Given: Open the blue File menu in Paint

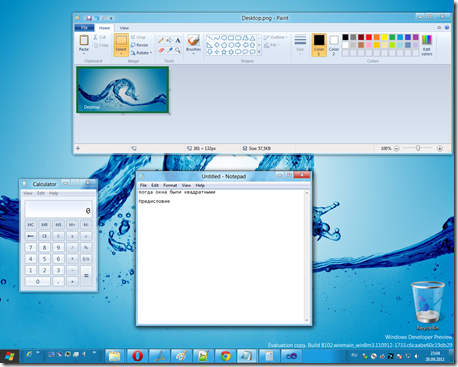Looking at the screenshot, I should (84, 28).
